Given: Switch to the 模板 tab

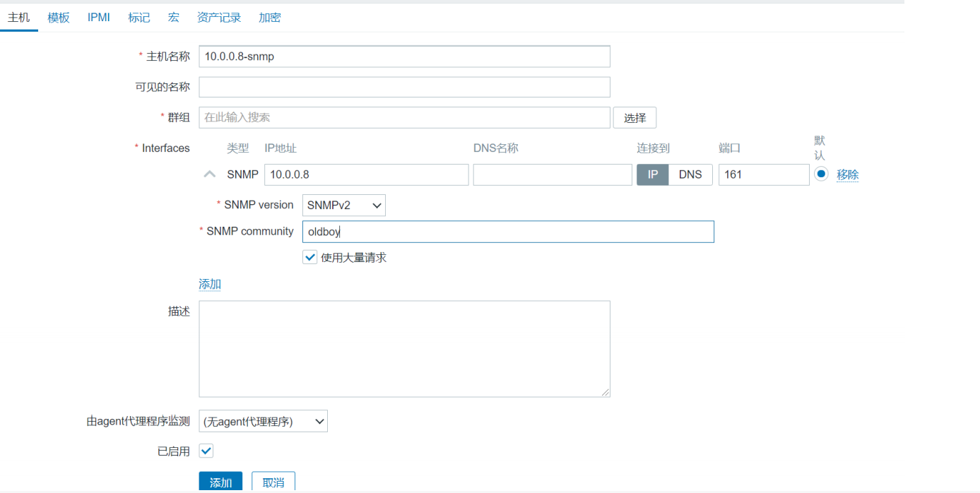Looking at the screenshot, I should pos(59,18).
